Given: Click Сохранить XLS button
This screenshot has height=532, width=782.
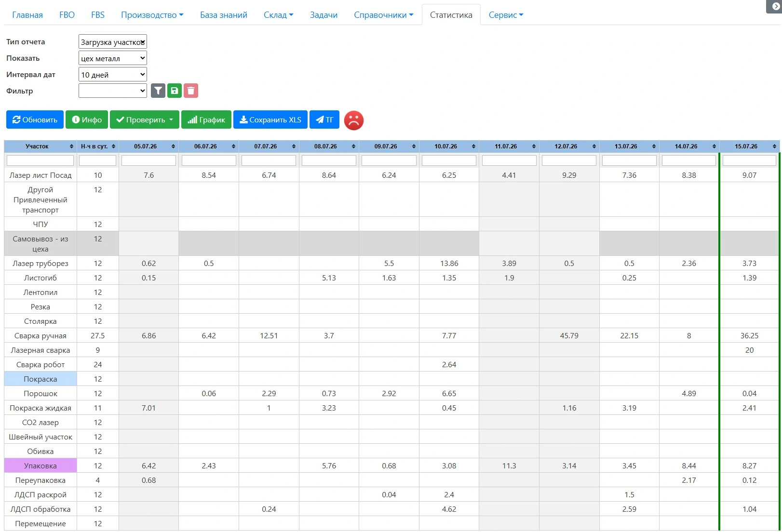Looking at the screenshot, I should click(x=270, y=120).
